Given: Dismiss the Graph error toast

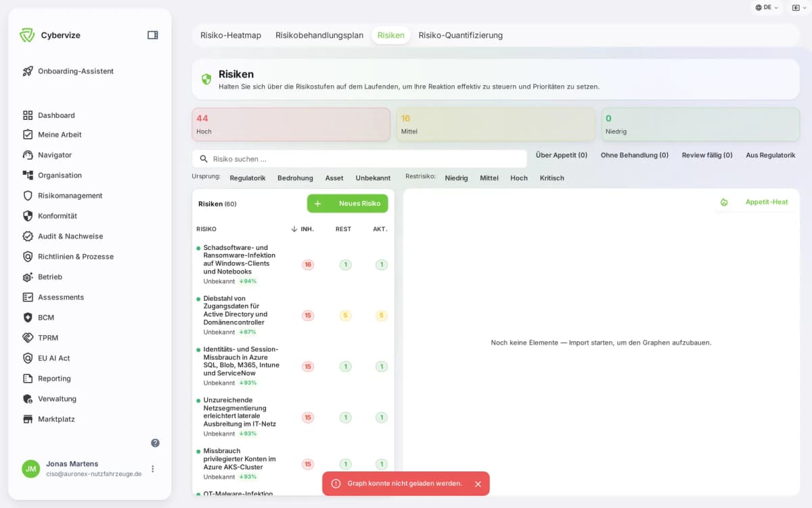Looking at the screenshot, I should click(478, 484).
